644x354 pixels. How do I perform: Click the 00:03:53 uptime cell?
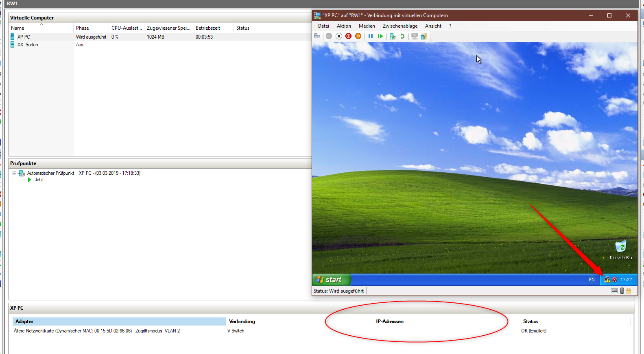pos(204,37)
